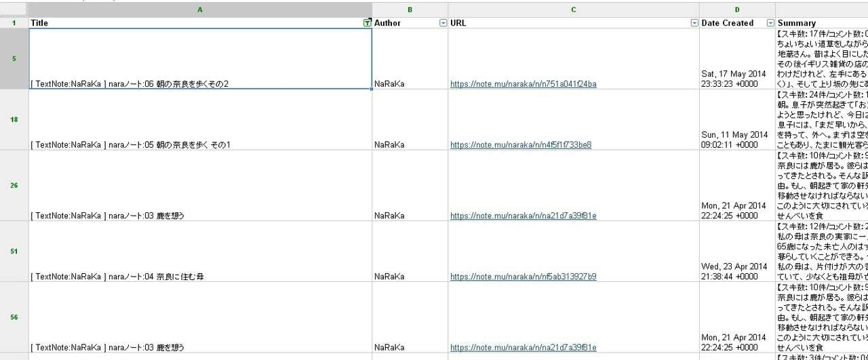Open link ending nf5ab313927b9
Image resolution: width=868 pixels, height=360 pixels.
click(524, 277)
